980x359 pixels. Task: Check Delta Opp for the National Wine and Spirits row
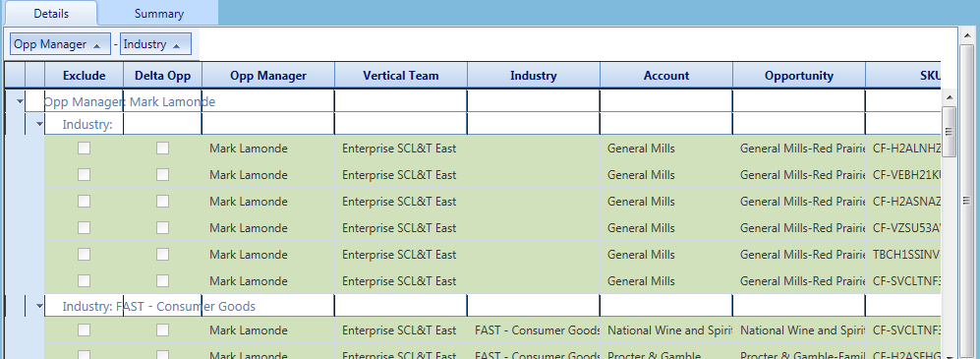tap(162, 329)
